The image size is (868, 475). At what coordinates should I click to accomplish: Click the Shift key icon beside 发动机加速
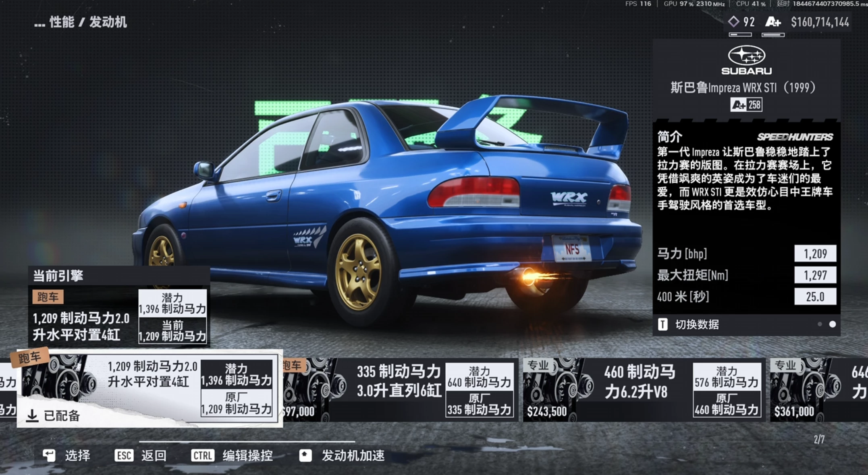(x=305, y=456)
